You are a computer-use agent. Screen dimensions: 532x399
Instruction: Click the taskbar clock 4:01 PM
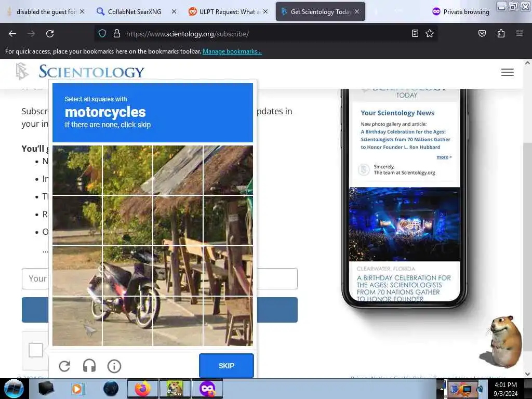pyautogui.click(x=506, y=385)
